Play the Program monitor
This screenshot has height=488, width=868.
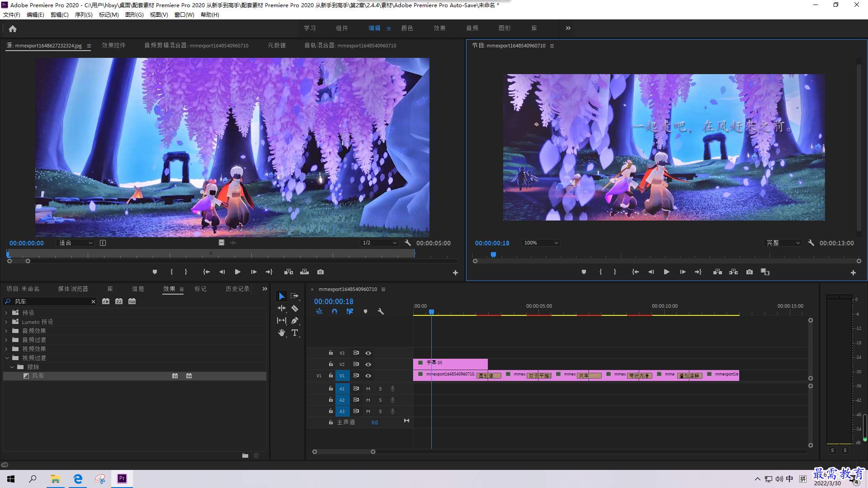pos(666,272)
